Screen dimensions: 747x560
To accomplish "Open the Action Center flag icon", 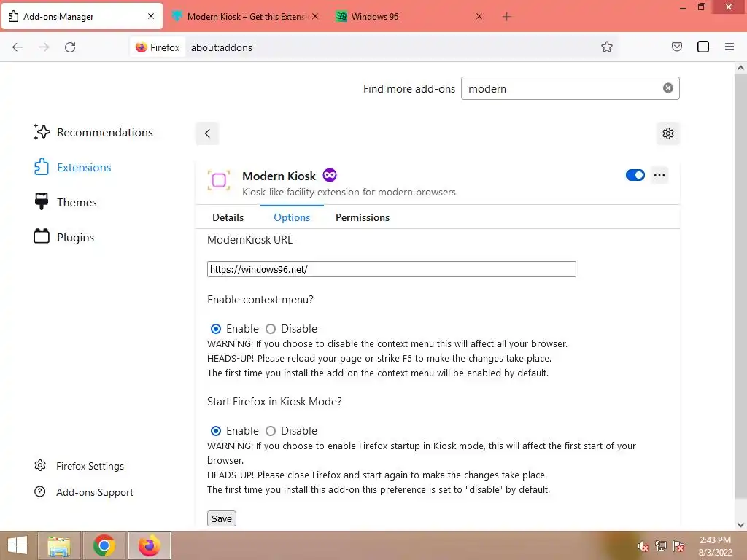I will 678,546.
